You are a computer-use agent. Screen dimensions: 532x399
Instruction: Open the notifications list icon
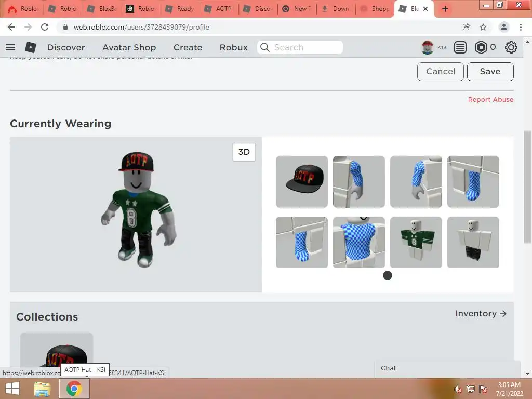[460, 47]
